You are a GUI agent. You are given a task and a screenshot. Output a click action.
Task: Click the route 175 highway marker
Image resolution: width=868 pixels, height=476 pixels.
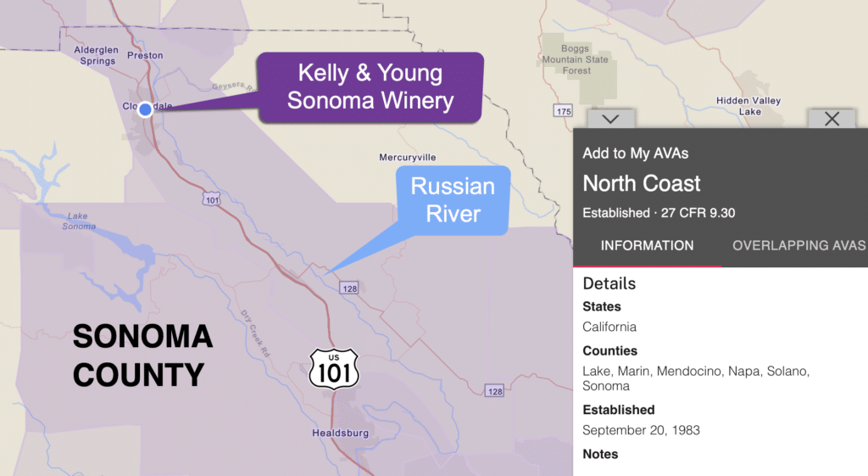564,111
